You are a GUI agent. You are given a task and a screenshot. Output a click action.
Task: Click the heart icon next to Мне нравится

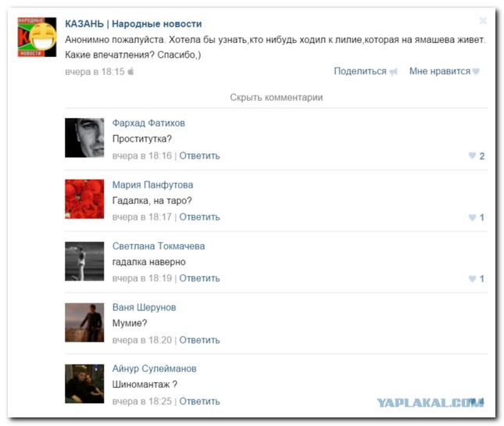click(x=476, y=71)
